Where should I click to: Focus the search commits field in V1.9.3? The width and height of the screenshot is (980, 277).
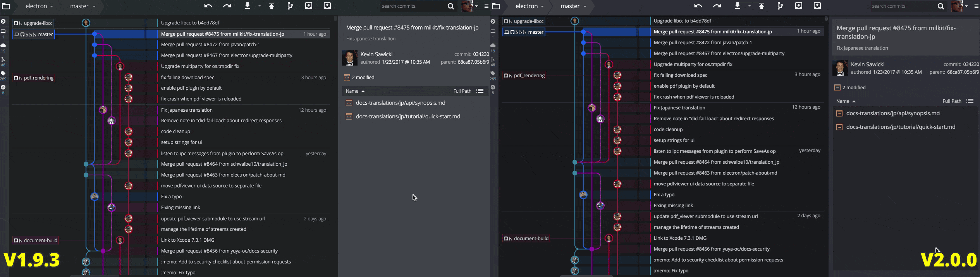[x=413, y=6]
